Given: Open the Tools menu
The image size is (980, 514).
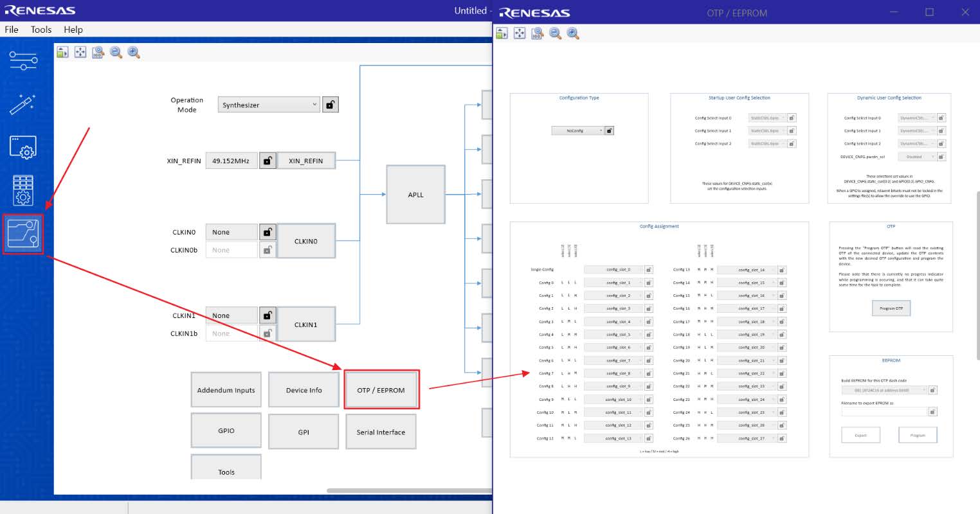Looking at the screenshot, I should coord(41,30).
